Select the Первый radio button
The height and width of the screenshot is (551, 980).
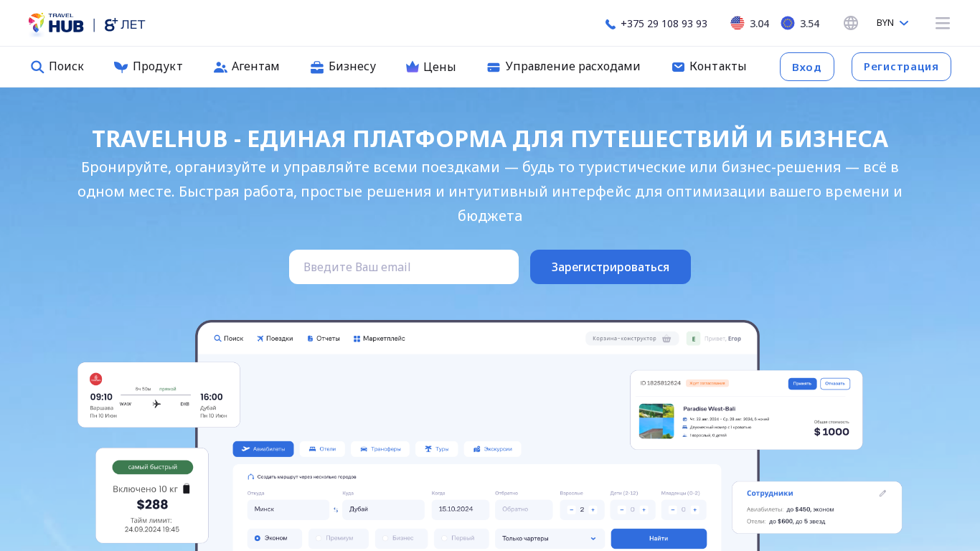[x=445, y=538]
